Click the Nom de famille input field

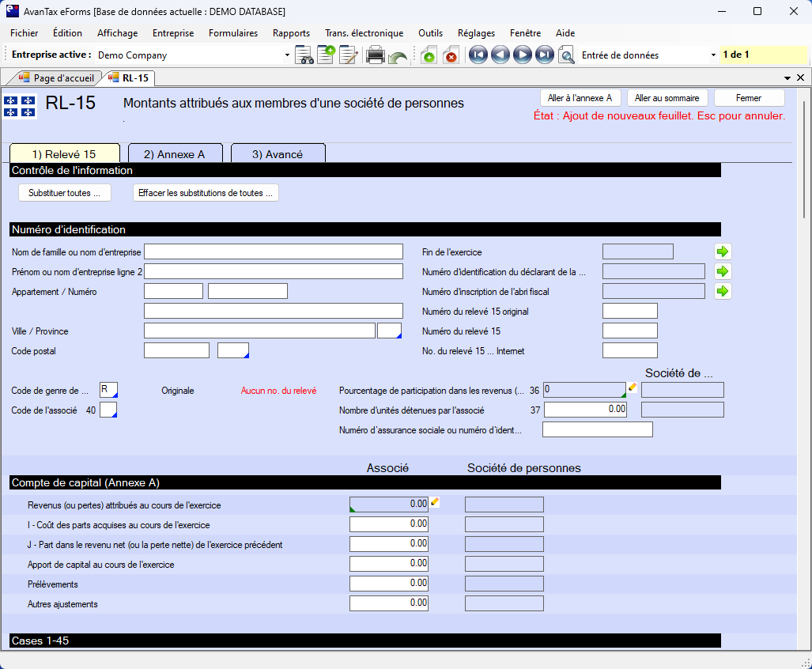pyautogui.click(x=274, y=251)
